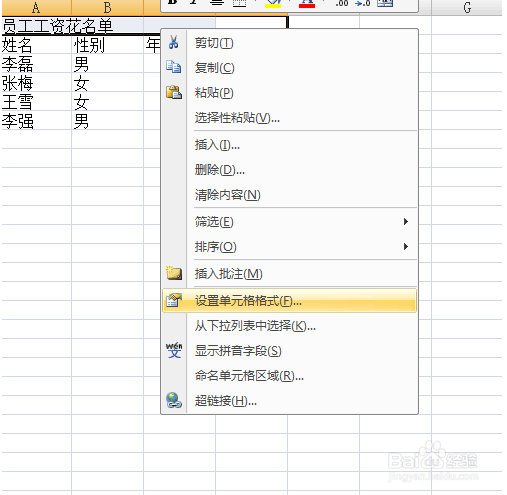Apply the yellow fill color

(x=273, y=3)
